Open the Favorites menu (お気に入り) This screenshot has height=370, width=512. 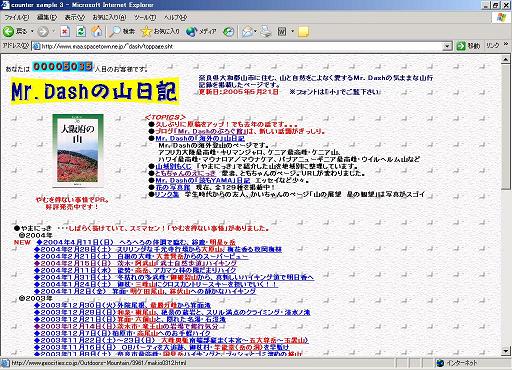pos(109,17)
